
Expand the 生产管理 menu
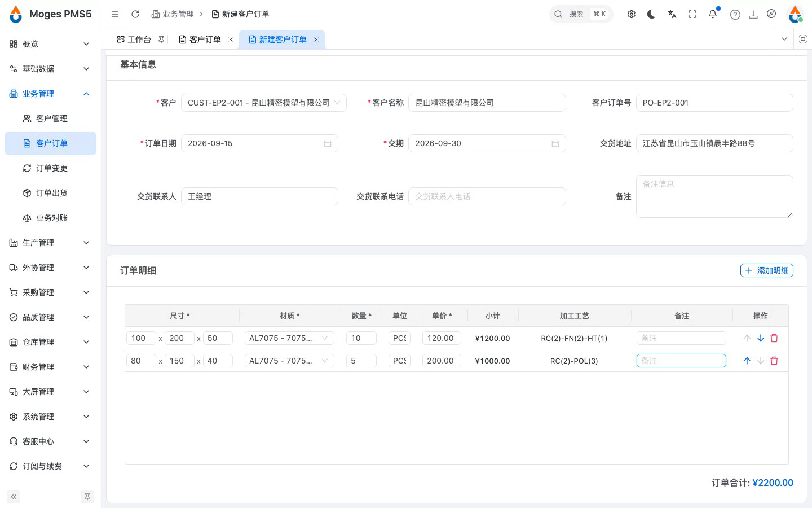[x=50, y=243]
